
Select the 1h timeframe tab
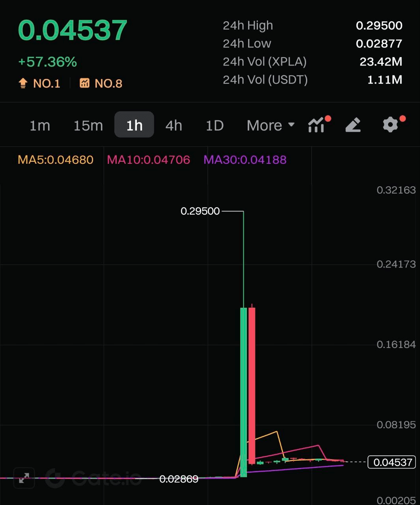click(134, 125)
